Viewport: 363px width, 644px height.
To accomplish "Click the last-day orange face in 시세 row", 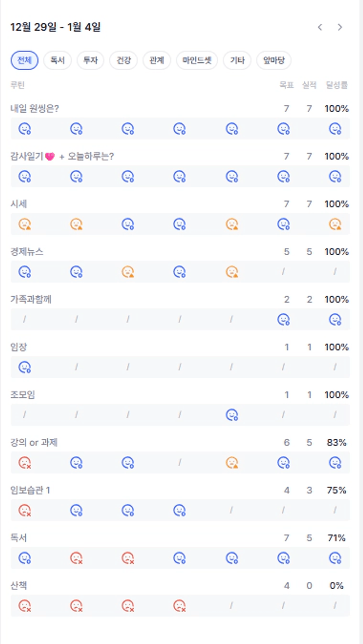I will click(335, 224).
